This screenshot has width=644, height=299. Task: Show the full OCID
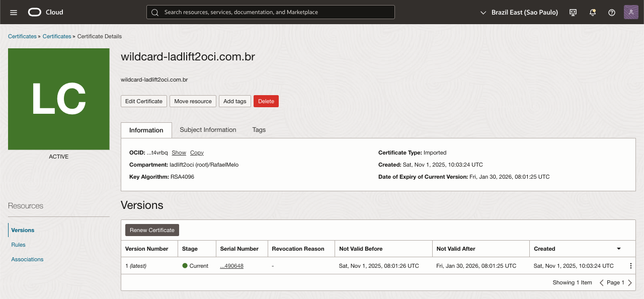(179, 153)
